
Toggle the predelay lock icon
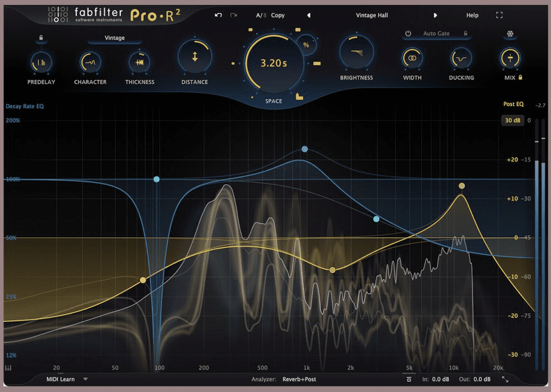pos(41,38)
